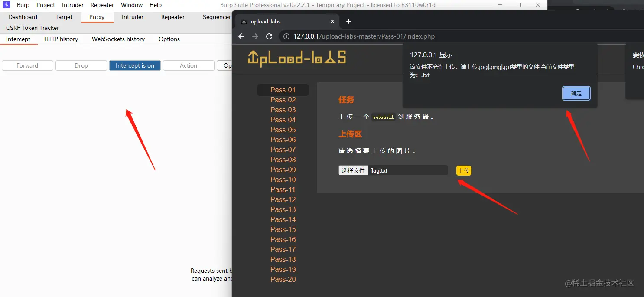The image size is (644, 297).
Task: Open Pass-12 in the sidebar
Action: [283, 199]
